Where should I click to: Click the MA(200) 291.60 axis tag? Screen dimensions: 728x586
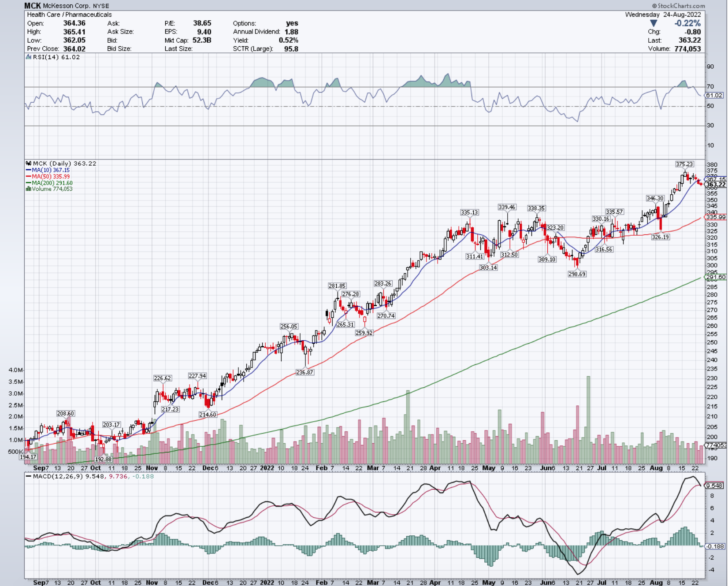coord(716,277)
